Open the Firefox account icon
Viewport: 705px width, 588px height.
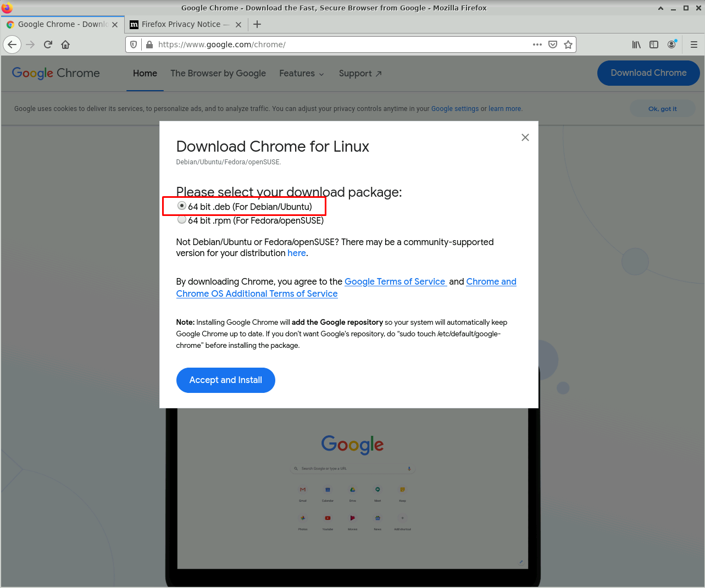point(671,45)
